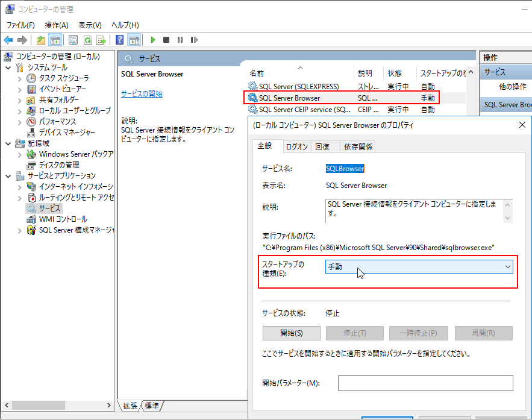Click the 開始(S) button in the dialog
The height and width of the screenshot is (420, 532).
click(292, 333)
